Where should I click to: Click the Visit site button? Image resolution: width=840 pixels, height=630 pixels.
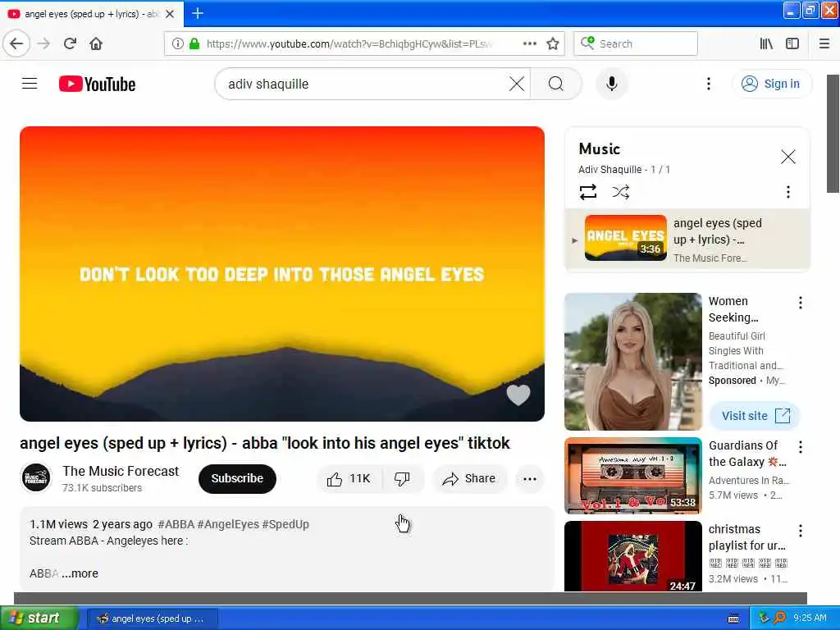click(755, 416)
